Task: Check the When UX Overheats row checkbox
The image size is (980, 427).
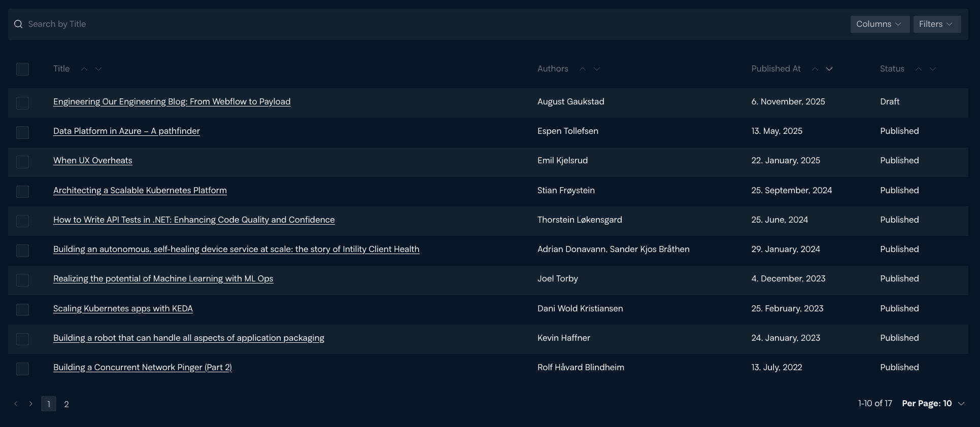Action: point(22,162)
